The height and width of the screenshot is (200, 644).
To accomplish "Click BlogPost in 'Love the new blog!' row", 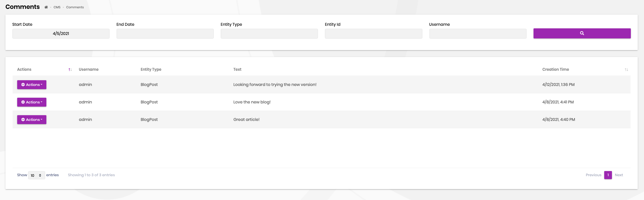I will (149, 102).
